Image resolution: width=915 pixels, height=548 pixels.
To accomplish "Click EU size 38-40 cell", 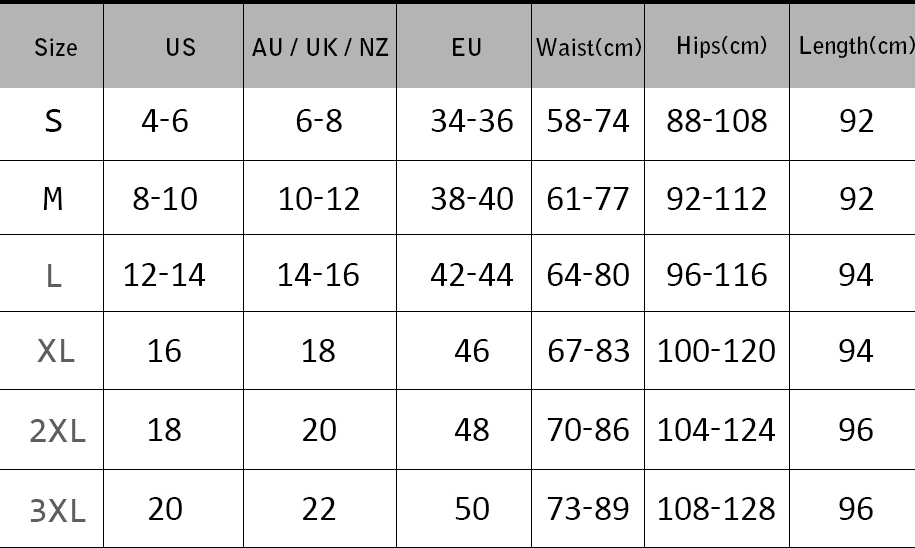I will (472, 198).
